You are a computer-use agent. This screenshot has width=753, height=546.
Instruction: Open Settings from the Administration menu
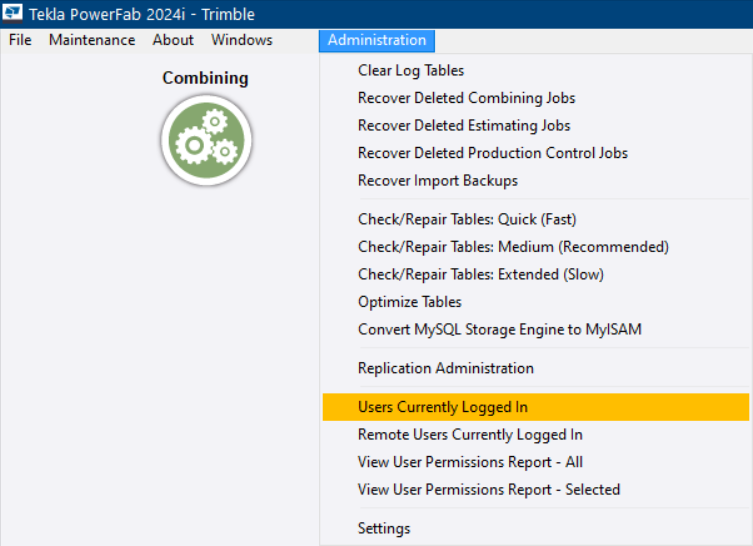[x=384, y=528]
